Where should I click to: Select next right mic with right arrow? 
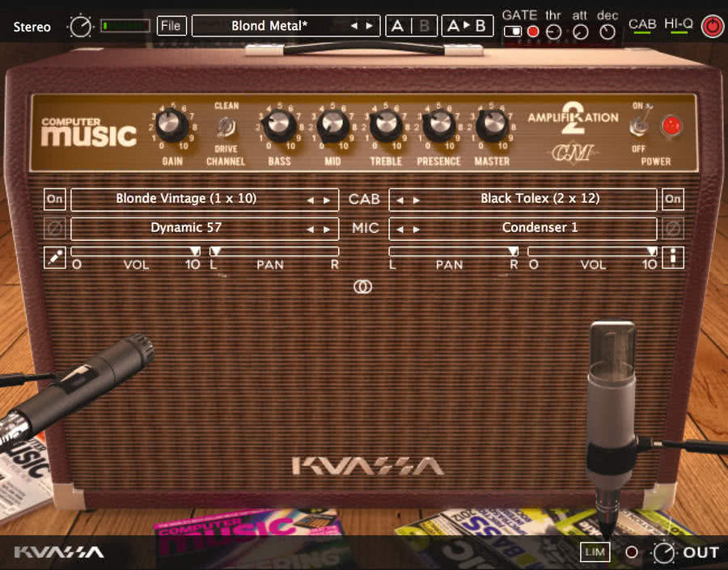pos(417,230)
